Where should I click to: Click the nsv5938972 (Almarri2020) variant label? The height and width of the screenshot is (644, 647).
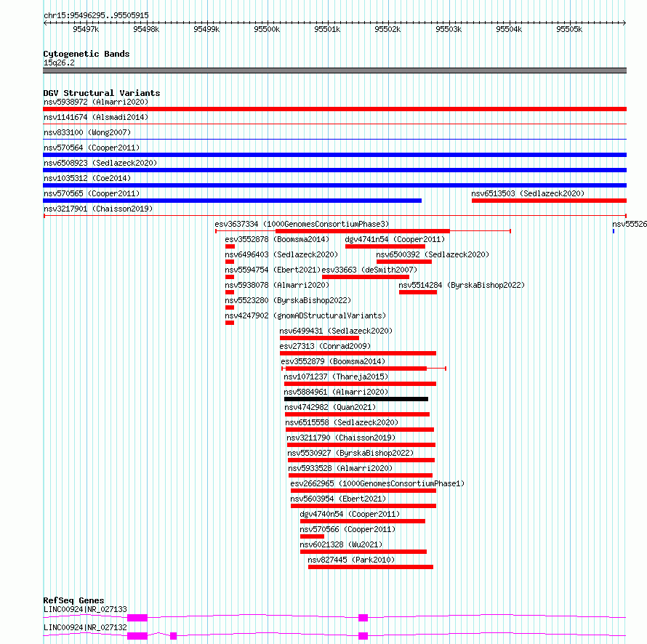(x=96, y=102)
